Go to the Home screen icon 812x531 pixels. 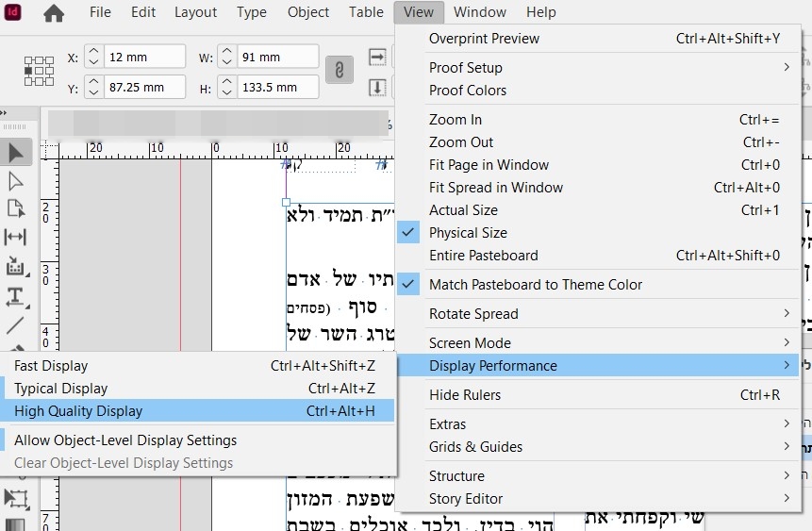tap(54, 12)
